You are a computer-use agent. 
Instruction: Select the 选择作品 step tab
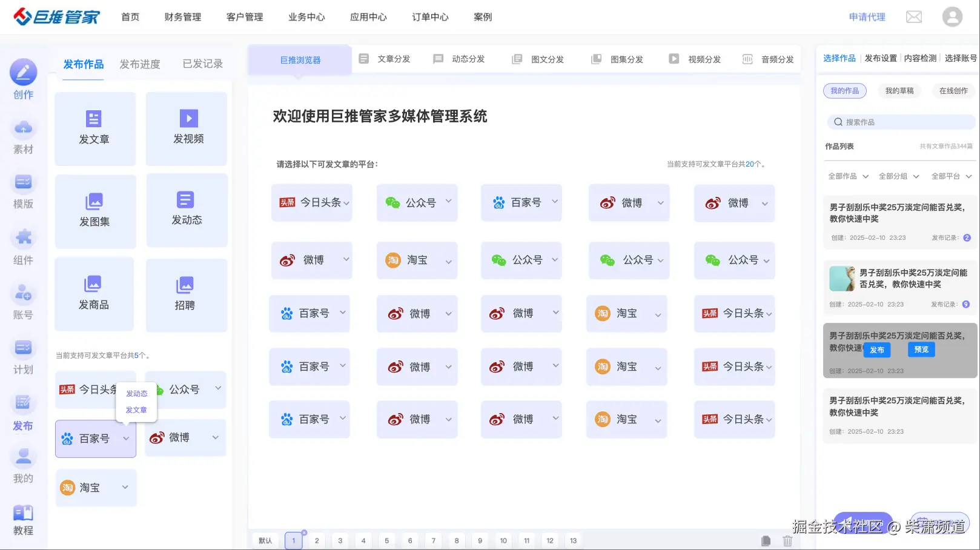tap(839, 58)
